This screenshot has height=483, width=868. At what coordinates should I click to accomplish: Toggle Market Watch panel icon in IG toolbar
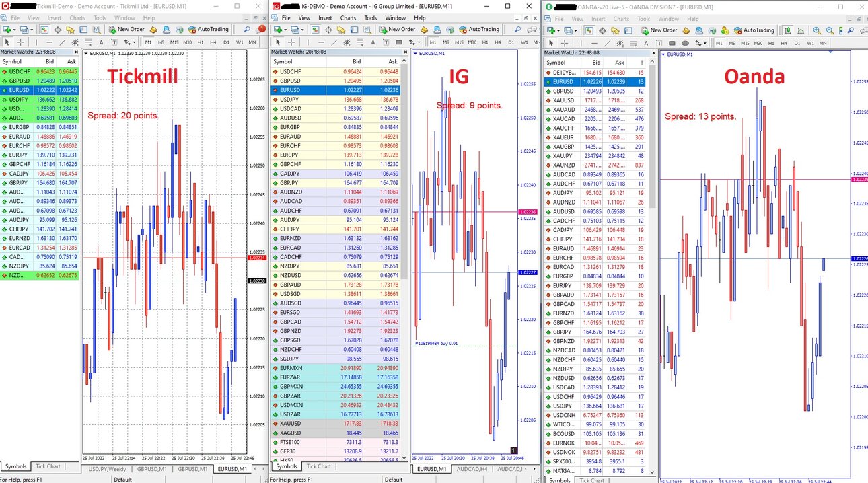point(315,29)
